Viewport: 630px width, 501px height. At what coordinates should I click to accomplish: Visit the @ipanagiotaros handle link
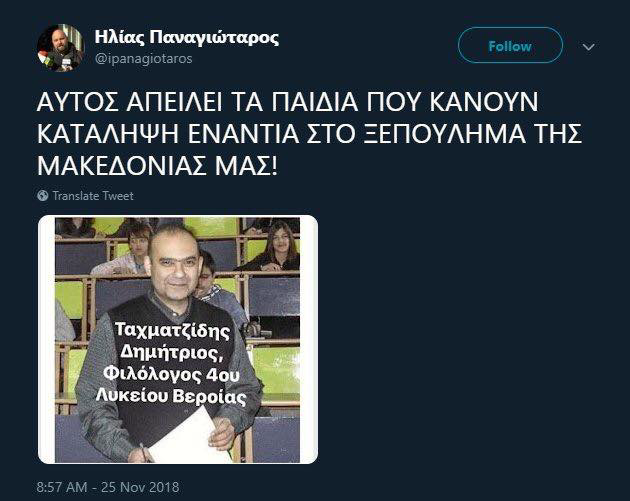pyautogui.click(x=143, y=59)
